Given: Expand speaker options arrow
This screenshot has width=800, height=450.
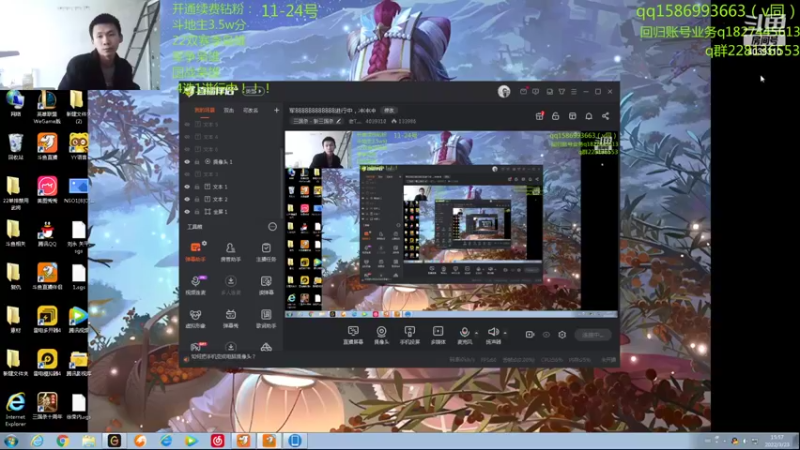Looking at the screenshot, I should click(505, 333).
